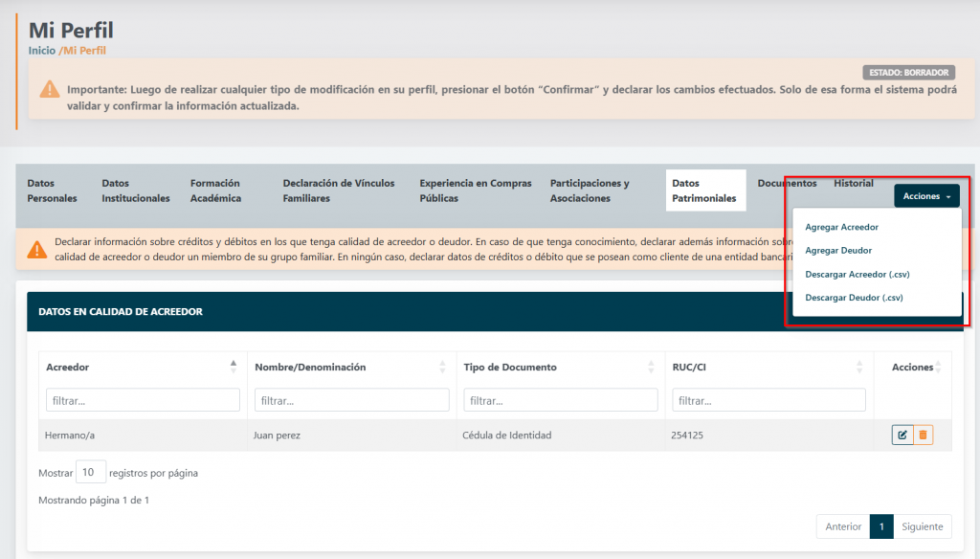Go to Participaciones y Asociaciones tab
This screenshot has height=559, width=980.
(x=590, y=190)
